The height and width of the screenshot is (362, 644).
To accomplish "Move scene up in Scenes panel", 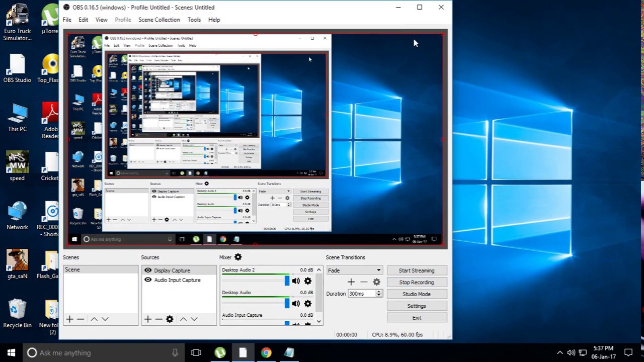I will point(94,319).
